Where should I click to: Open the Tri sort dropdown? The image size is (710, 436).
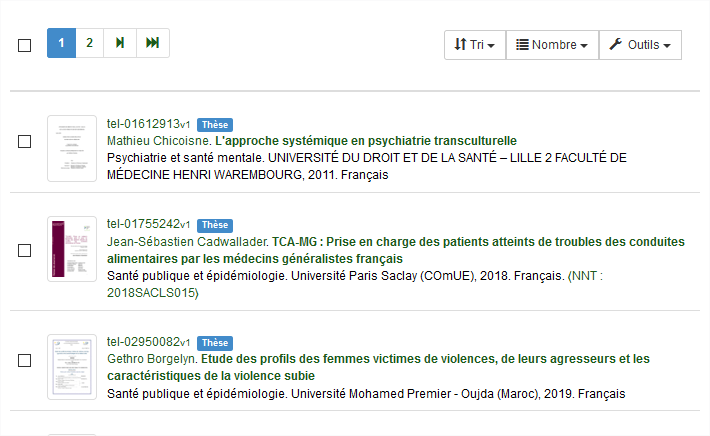coord(475,45)
